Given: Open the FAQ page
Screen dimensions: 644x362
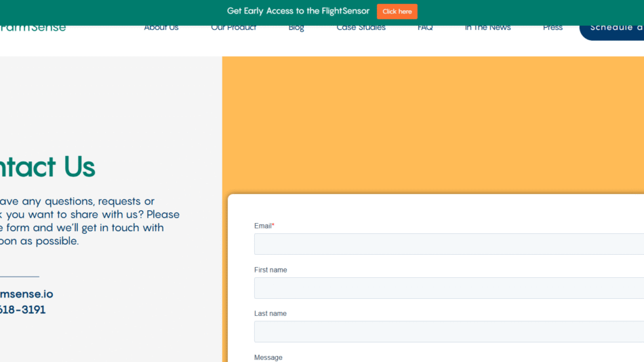Looking at the screenshot, I should point(425,28).
